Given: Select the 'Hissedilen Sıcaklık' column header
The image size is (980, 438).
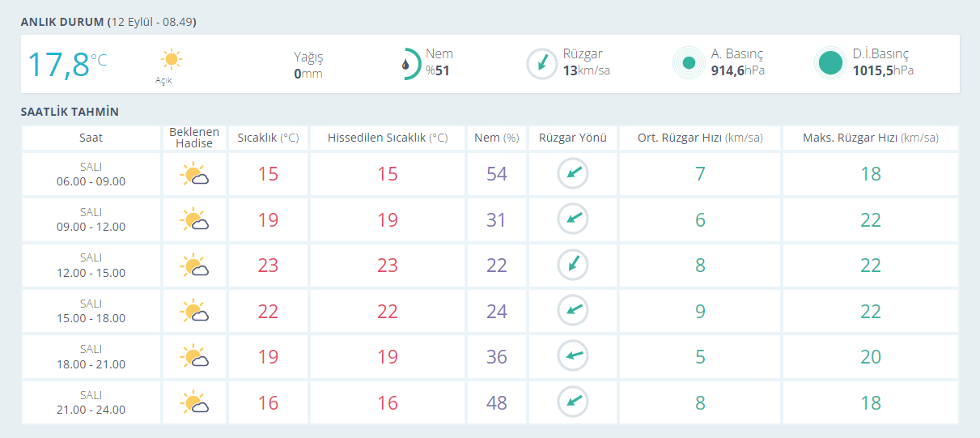Looking at the screenshot, I should click(387, 138).
